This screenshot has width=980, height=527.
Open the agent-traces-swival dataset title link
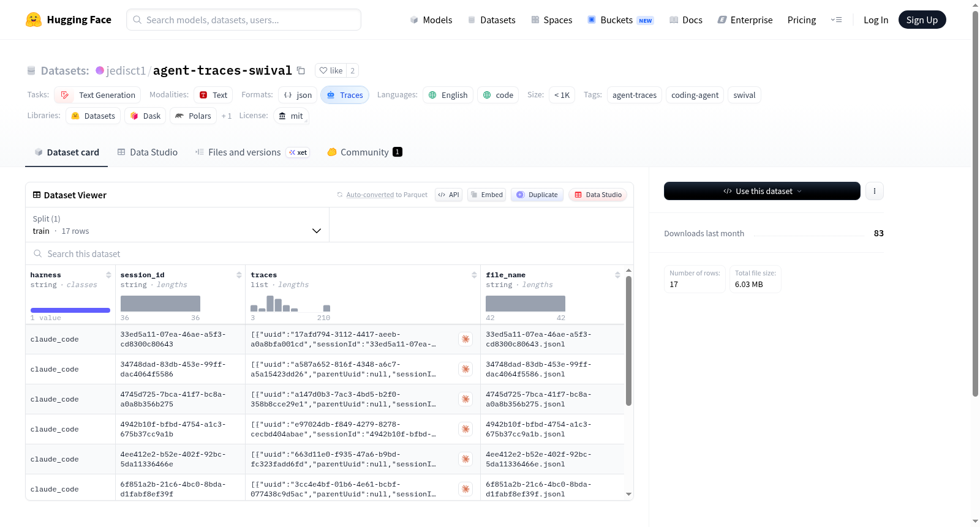click(x=222, y=70)
